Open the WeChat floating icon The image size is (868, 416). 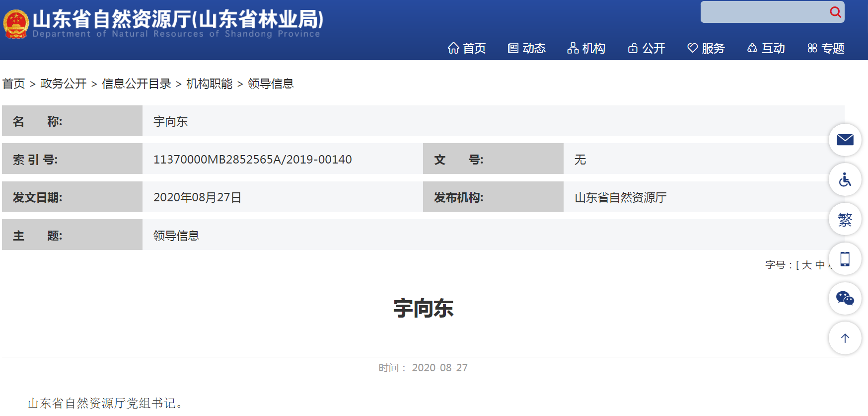tap(845, 298)
